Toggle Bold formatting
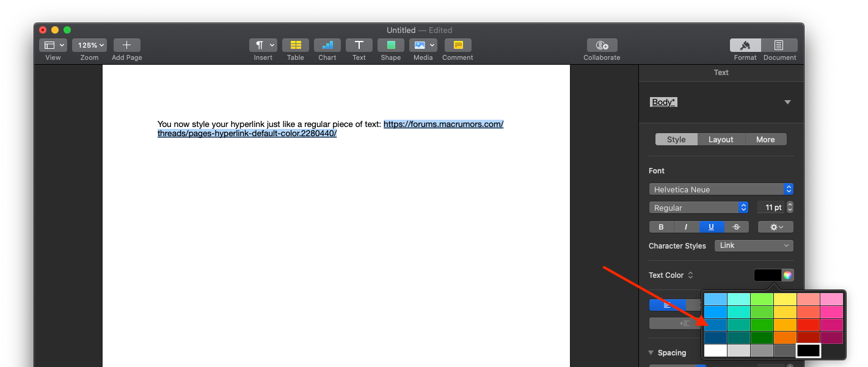 [x=662, y=227]
